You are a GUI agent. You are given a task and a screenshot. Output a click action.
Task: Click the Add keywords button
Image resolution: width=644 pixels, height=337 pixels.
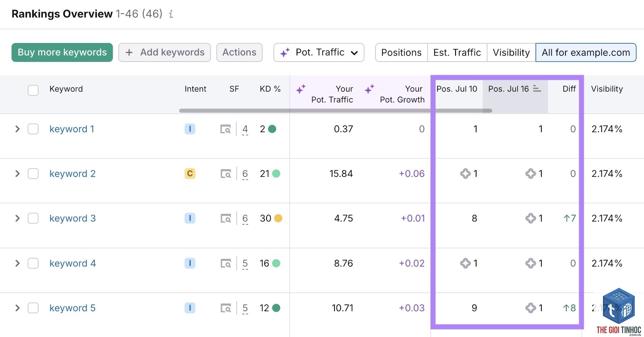click(165, 52)
